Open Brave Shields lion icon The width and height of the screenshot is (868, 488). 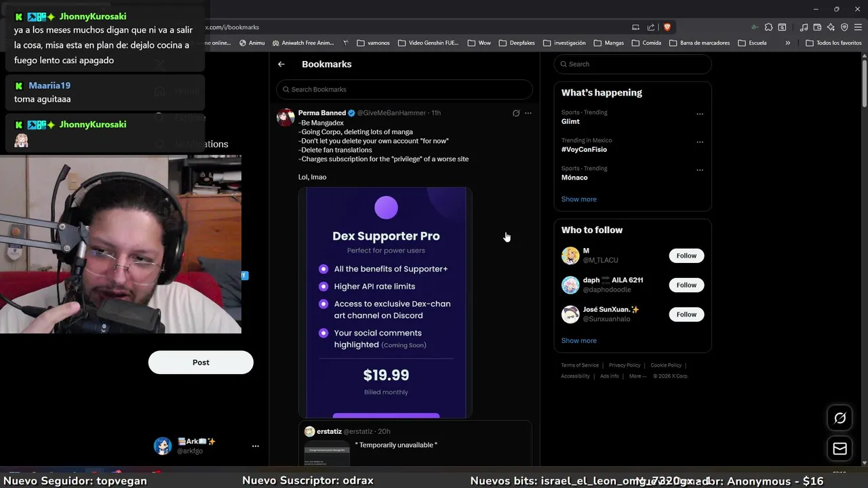(x=667, y=27)
